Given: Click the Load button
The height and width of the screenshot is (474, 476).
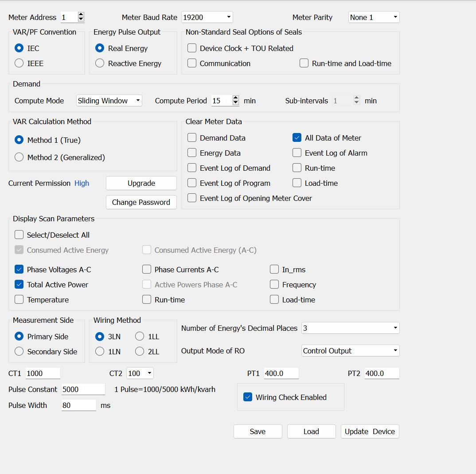Looking at the screenshot, I should click(x=312, y=431).
